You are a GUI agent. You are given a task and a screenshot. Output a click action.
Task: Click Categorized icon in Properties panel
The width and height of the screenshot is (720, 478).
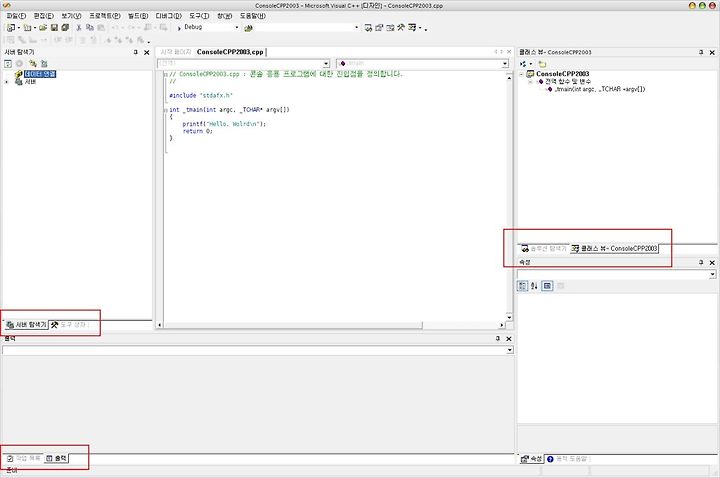[523, 286]
